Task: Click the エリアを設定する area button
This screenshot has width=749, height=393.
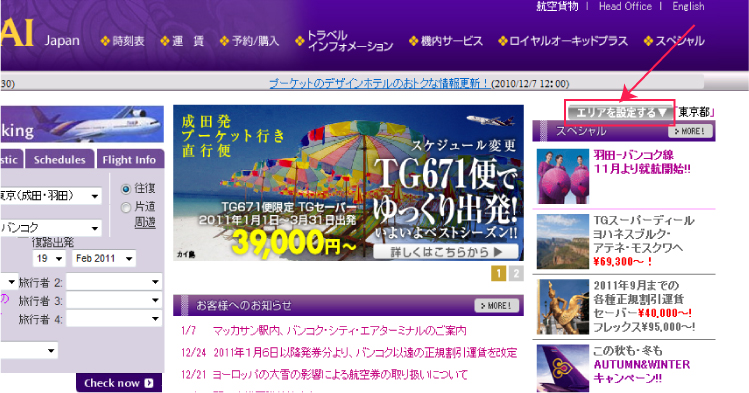Action: (620, 113)
